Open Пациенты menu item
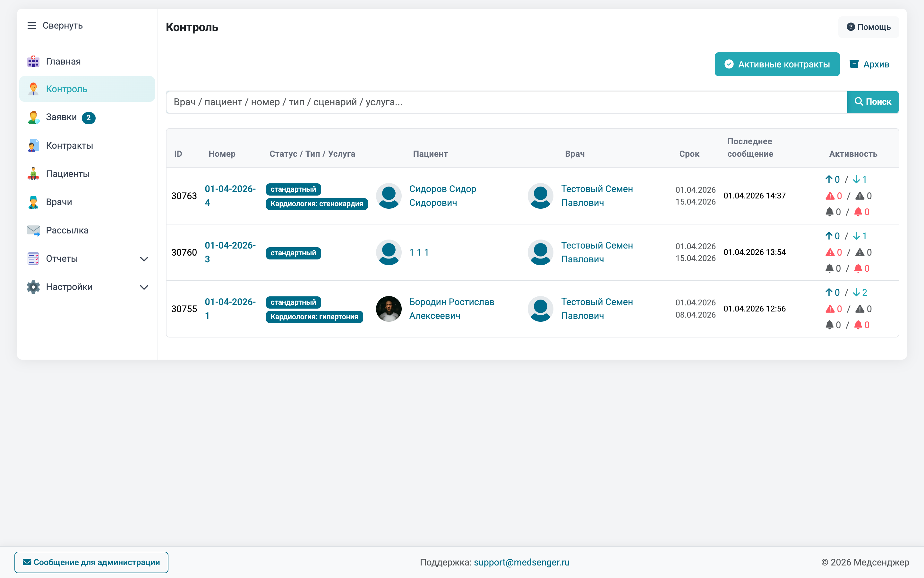 [87, 174]
